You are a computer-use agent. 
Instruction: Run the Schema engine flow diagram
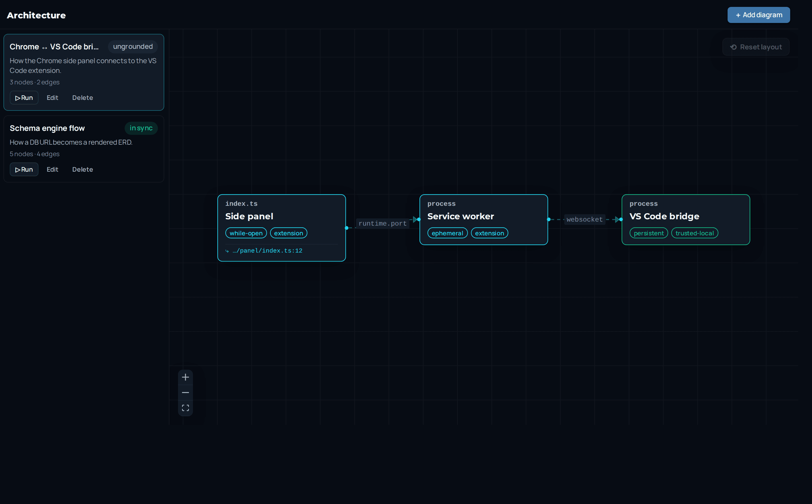click(x=24, y=169)
